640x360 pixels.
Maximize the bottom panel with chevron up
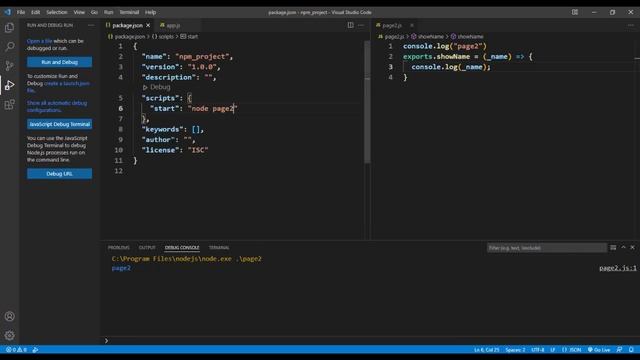(623, 247)
